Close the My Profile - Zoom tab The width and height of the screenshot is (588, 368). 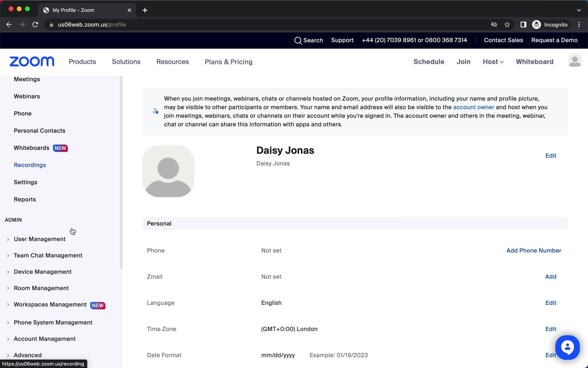tap(129, 10)
